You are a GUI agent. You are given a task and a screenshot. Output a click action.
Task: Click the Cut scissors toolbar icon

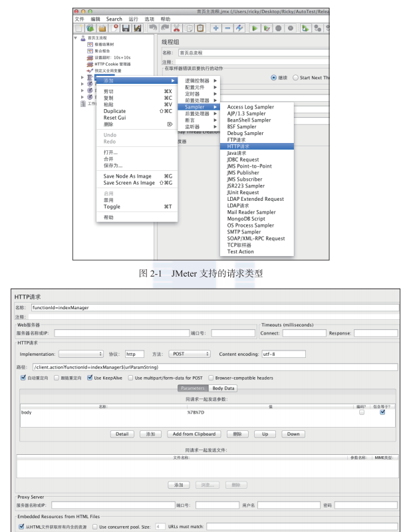pyautogui.click(x=176, y=28)
